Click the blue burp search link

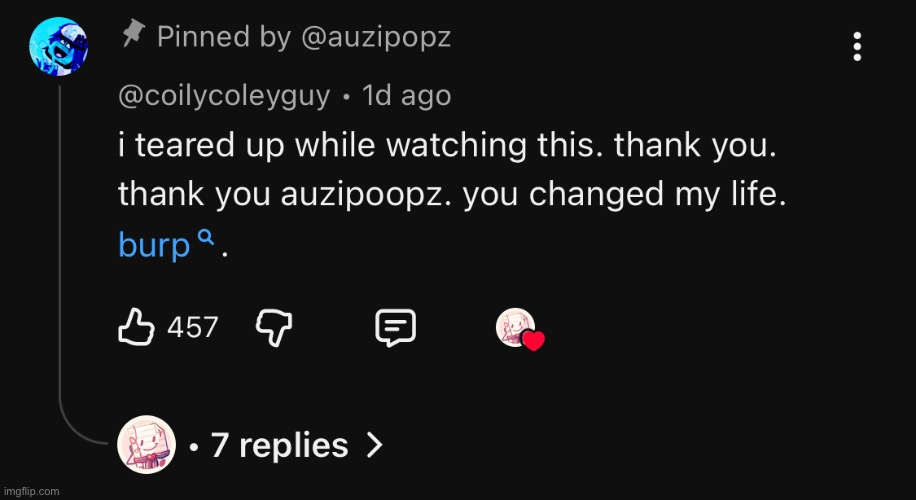point(154,246)
